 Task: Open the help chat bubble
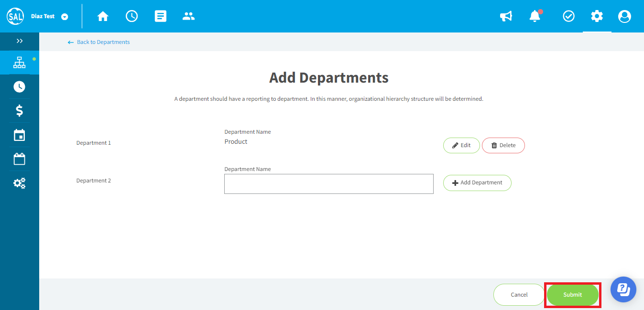pos(623,289)
